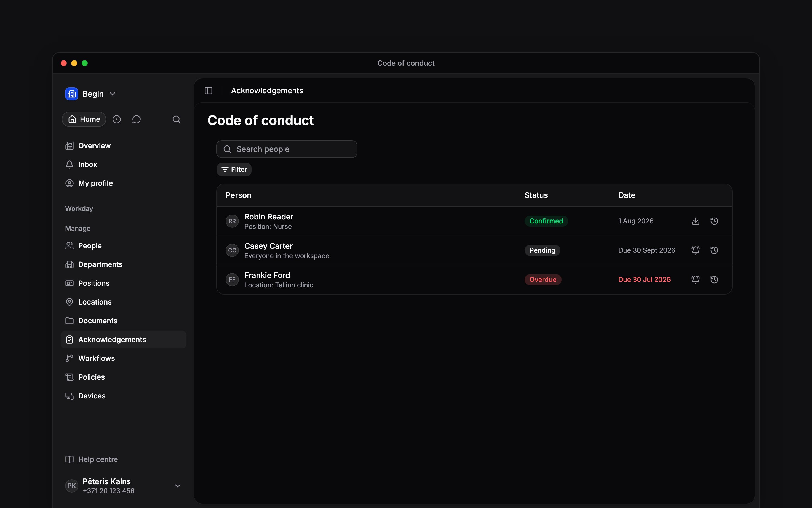Open Overview in the sidebar
Viewport: 812px width, 508px height.
(124, 146)
